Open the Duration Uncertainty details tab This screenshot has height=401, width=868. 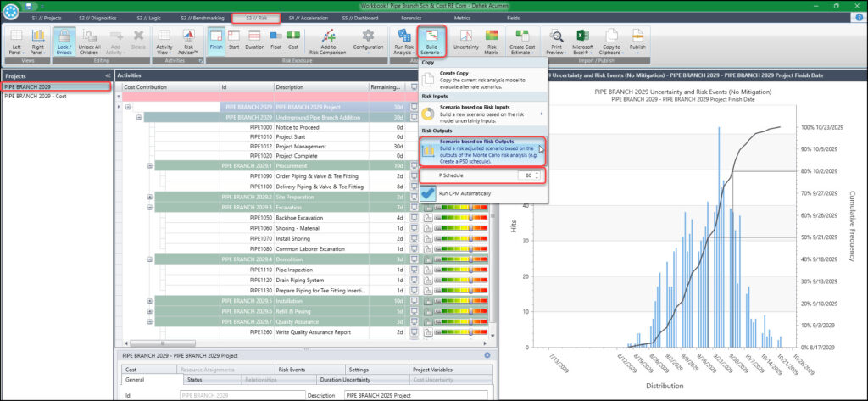click(363, 380)
